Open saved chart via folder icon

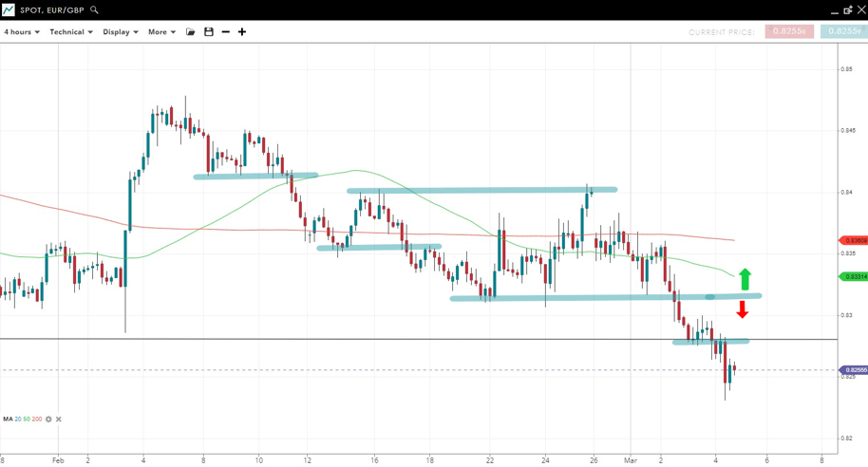pyautogui.click(x=191, y=32)
